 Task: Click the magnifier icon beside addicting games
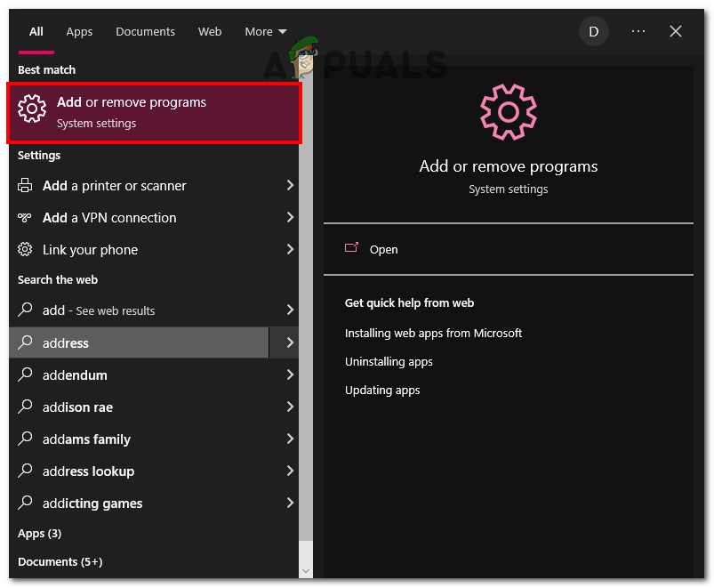(x=25, y=502)
